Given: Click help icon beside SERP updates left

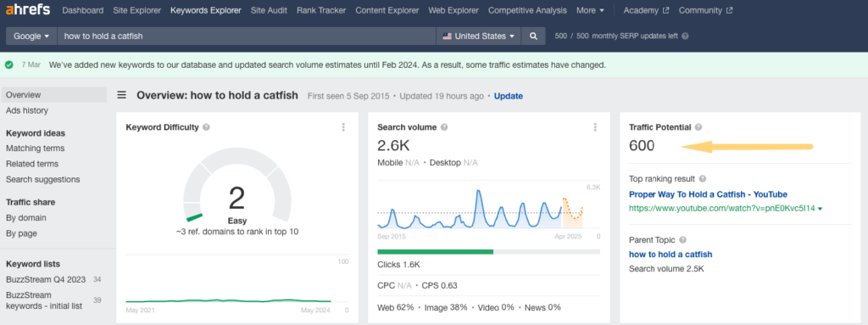Looking at the screenshot, I should click(685, 36).
